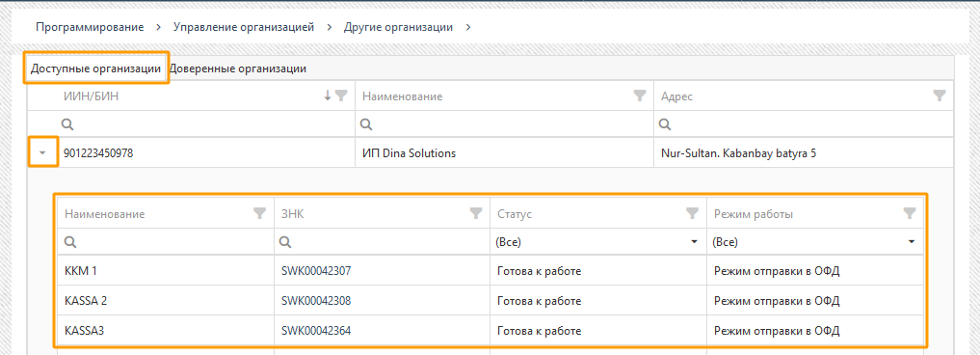This screenshot has height=355, width=980.
Task: Go to Программирование breadcrumb
Action: pyautogui.click(x=90, y=27)
